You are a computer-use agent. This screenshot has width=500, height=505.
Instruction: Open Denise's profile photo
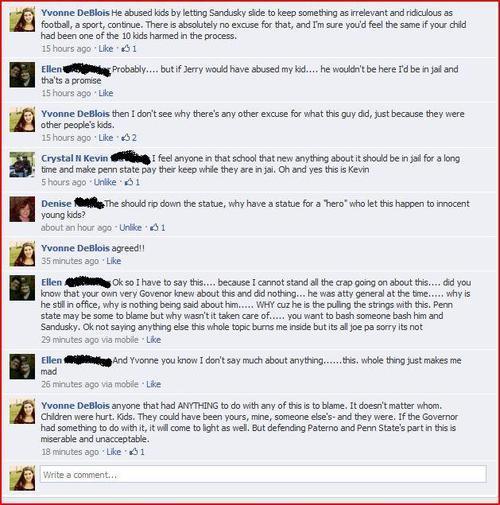click(22, 209)
